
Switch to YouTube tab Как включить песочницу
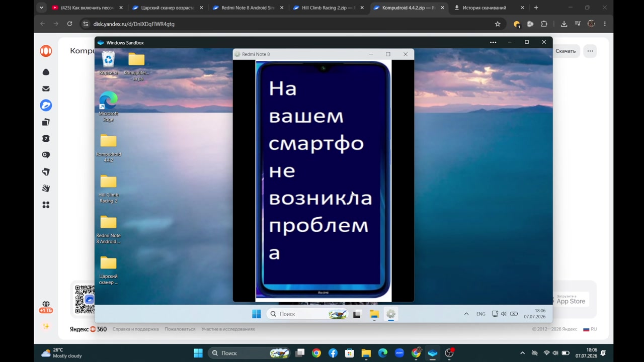88,8
